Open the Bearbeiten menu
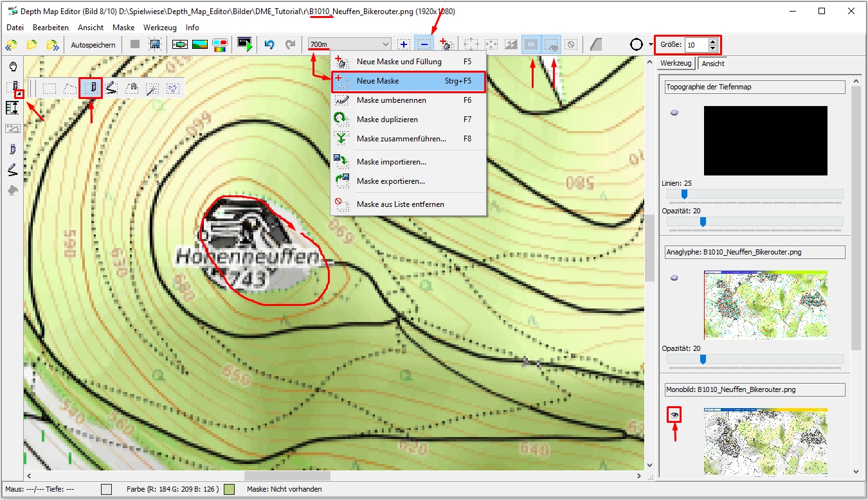 coord(51,28)
